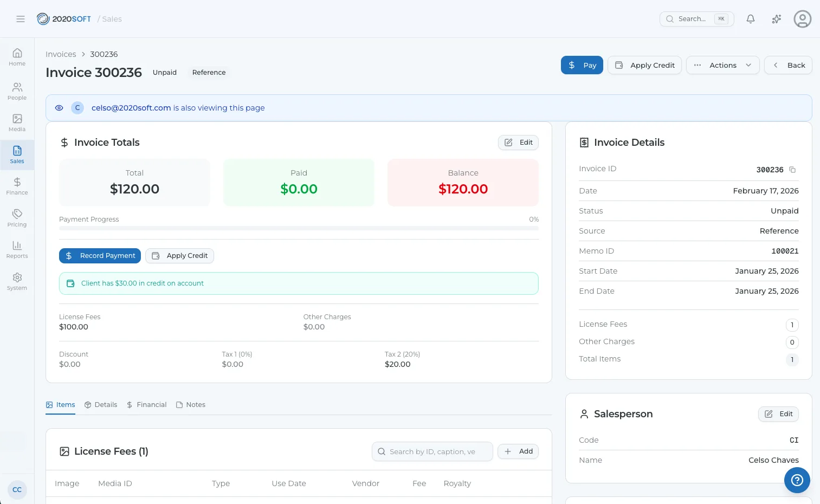The image size is (820, 504).
Task: Open the Sales section in the sidebar
Action: point(17,154)
